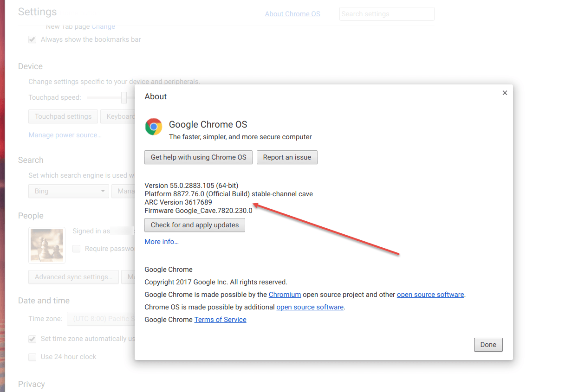Click the Touchpad settings button
The height and width of the screenshot is (392, 585).
click(x=63, y=116)
